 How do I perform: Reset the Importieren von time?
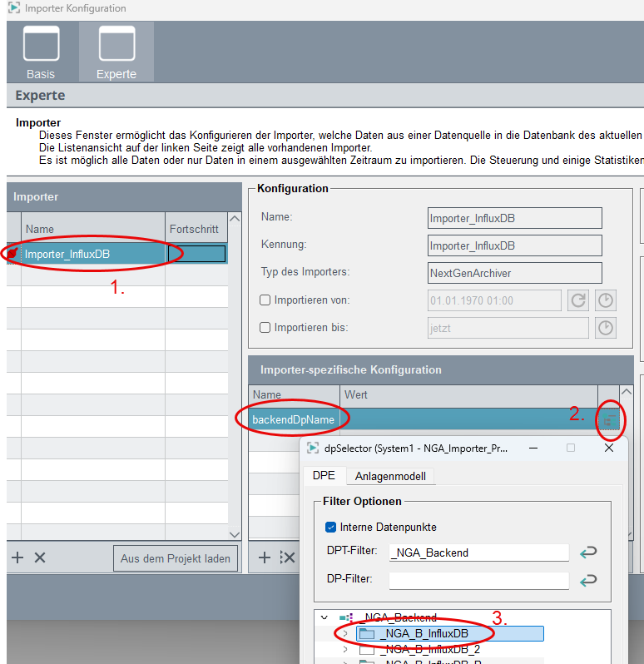pyautogui.click(x=578, y=300)
